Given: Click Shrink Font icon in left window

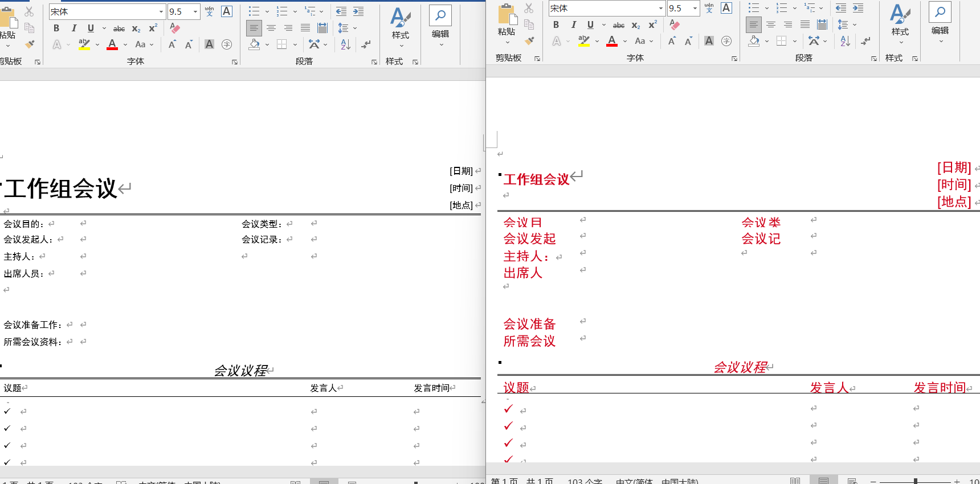Looking at the screenshot, I should 189,44.
